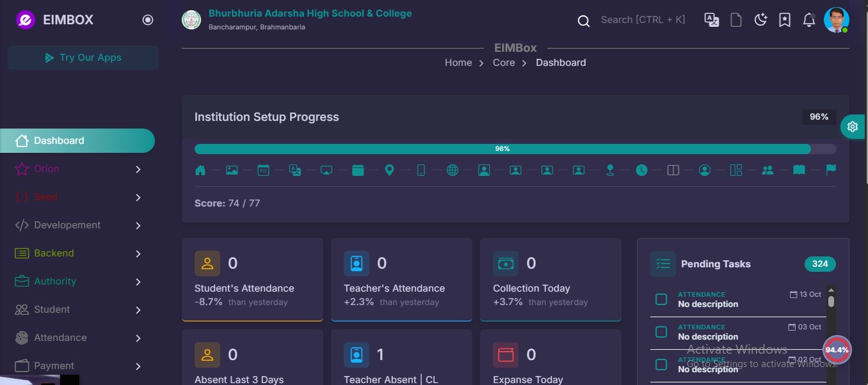Go to Home breadcrumb link
The image size is (868, 385).
(458, 63)
